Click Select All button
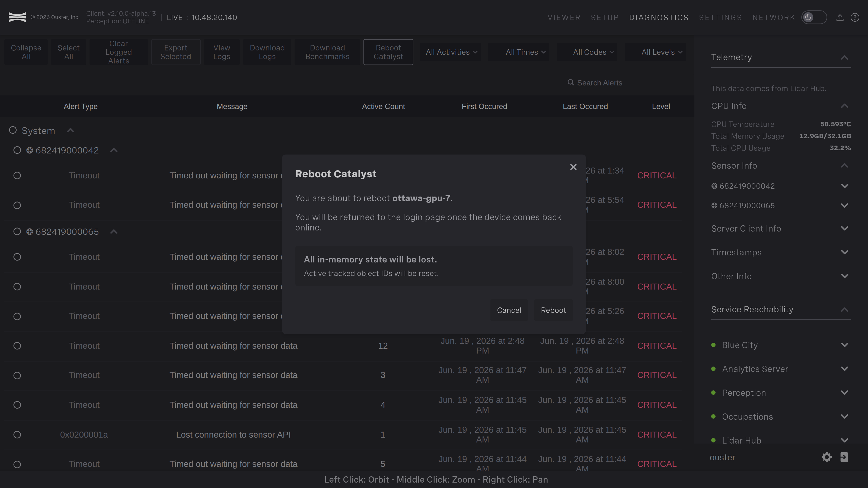868x488 pixels. [68, 52]
